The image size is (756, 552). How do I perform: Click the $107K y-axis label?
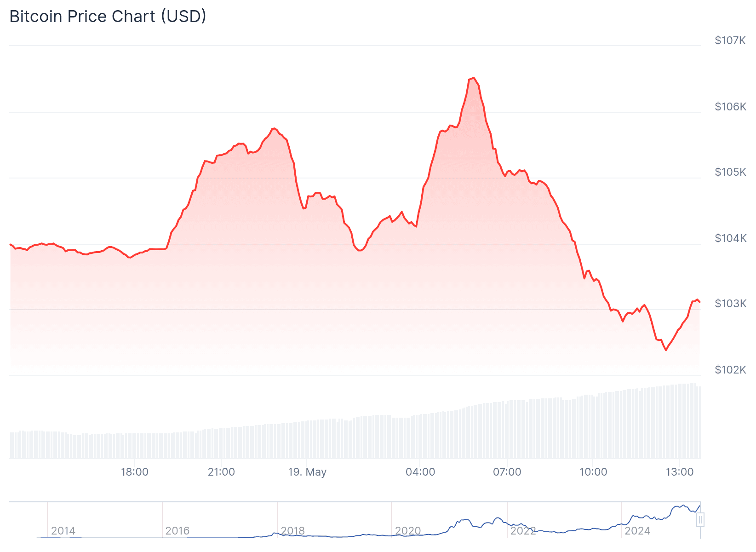click(x=730, y=40)
